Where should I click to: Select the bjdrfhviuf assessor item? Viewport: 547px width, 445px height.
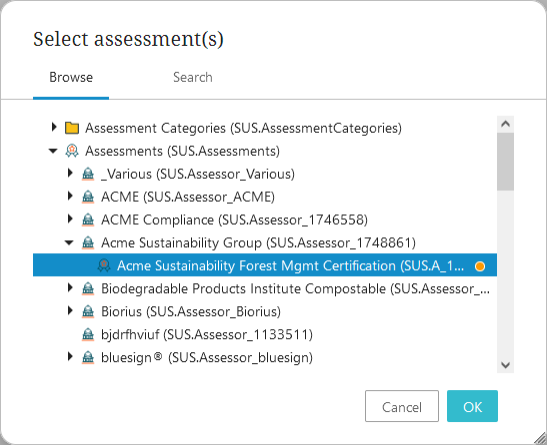[207, 334]
